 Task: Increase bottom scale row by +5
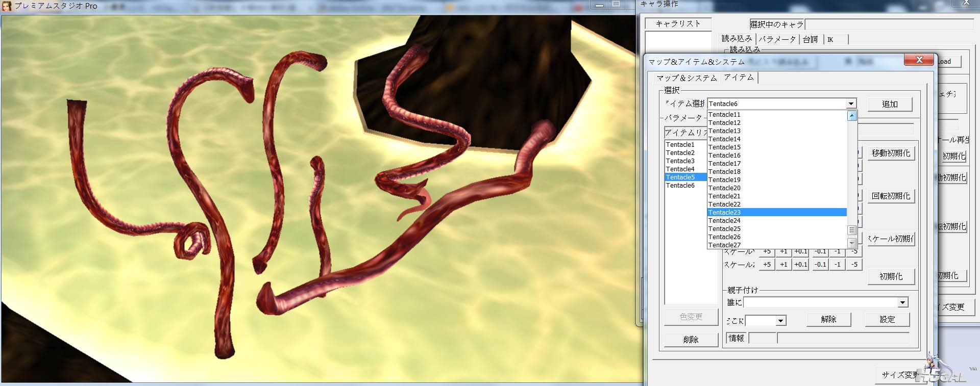pos(767,265)
